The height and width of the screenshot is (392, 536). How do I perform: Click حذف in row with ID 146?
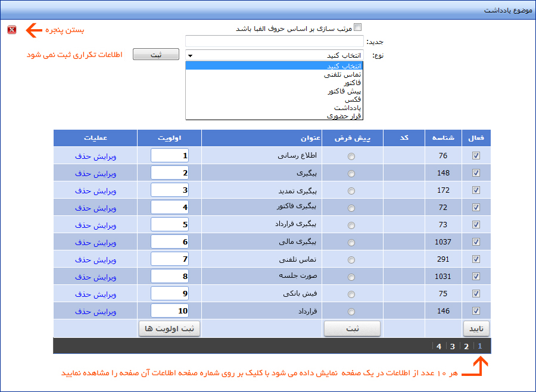[83, 312]
